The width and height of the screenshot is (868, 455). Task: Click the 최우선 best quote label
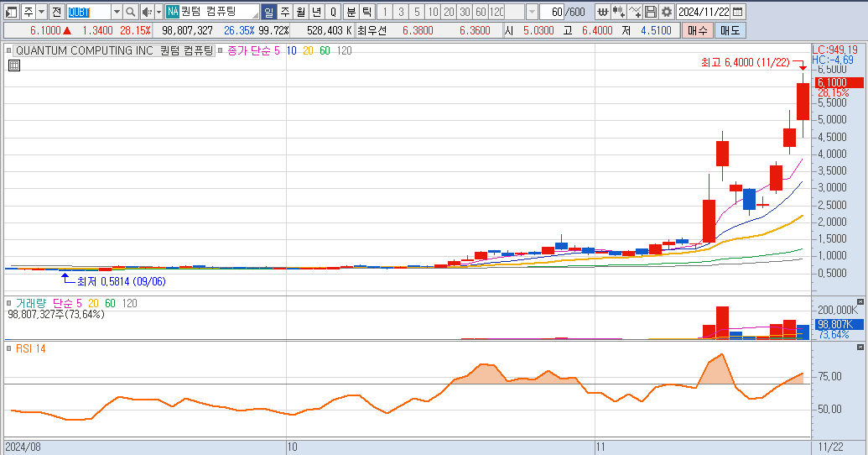372,30
